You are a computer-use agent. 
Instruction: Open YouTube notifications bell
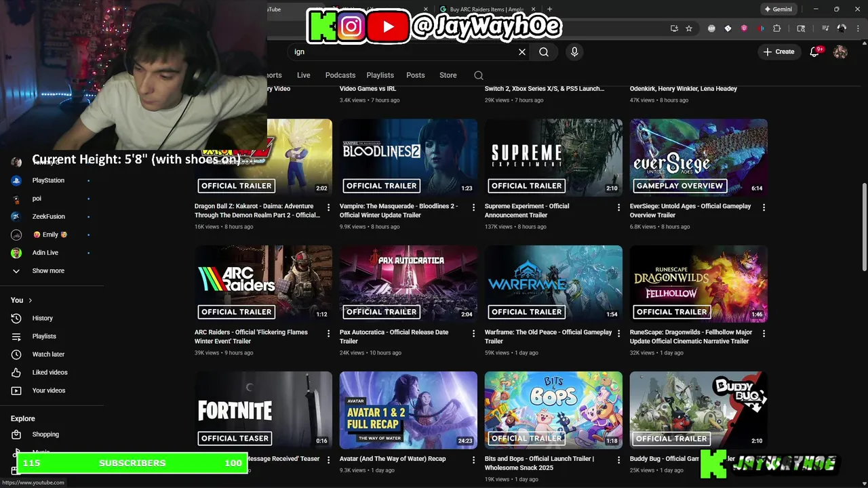tap(815, 52)
